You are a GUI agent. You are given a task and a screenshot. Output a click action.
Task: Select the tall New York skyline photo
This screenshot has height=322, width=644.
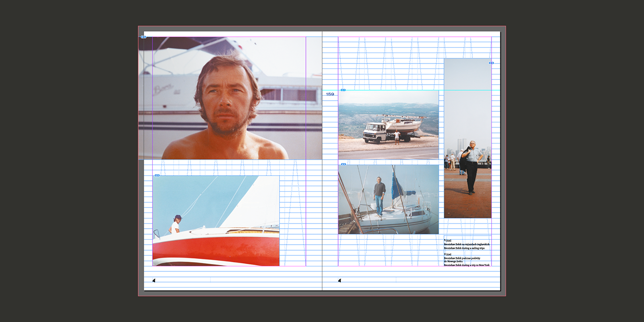point(468,138)
